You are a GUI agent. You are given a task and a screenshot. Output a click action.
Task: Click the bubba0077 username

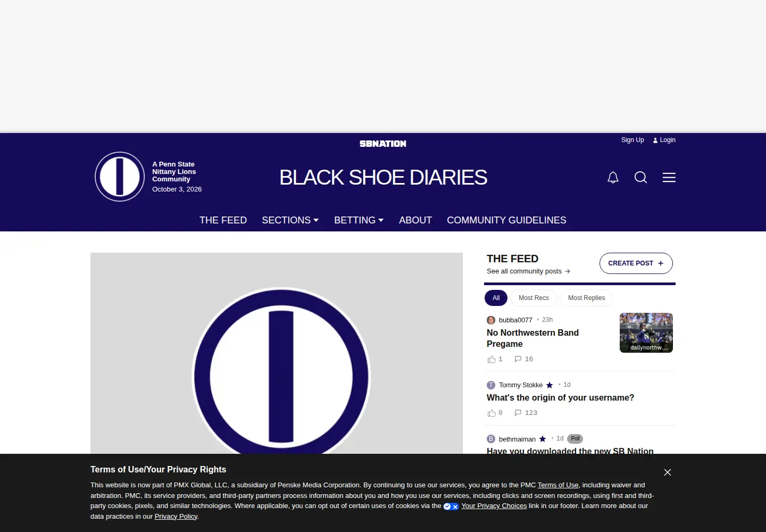(515, 320)
